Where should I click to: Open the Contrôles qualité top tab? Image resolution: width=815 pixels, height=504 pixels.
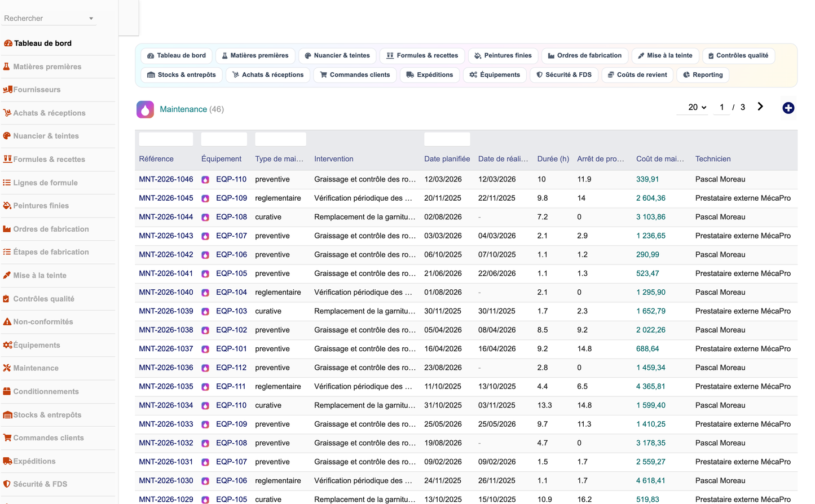(738, 56)
